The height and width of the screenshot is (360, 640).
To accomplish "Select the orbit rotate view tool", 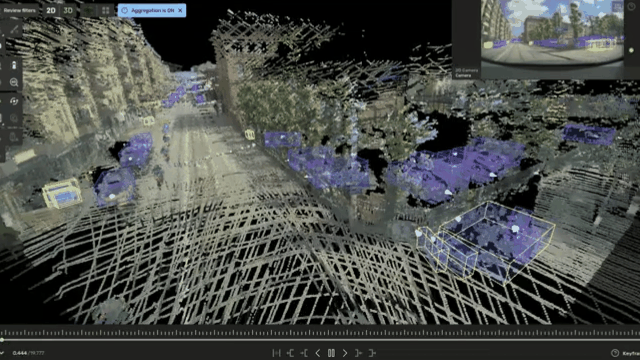I will pyautogui.click(x=14, y=101).
